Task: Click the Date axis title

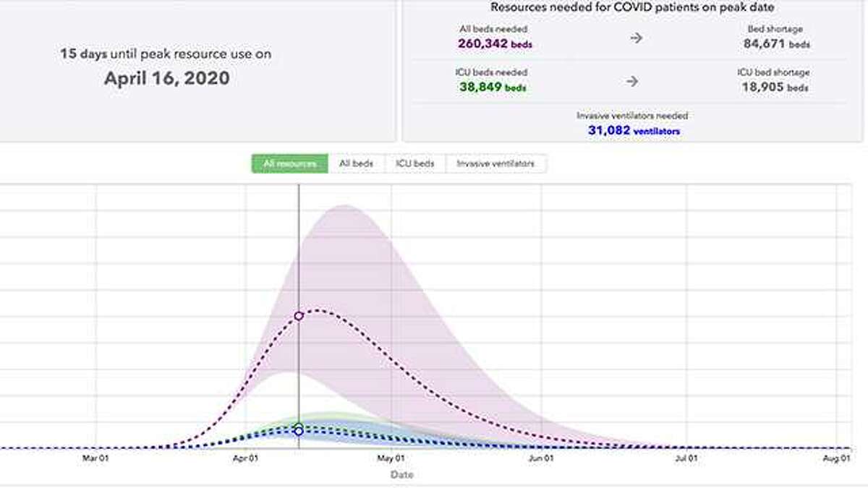Action: point(402,475)
